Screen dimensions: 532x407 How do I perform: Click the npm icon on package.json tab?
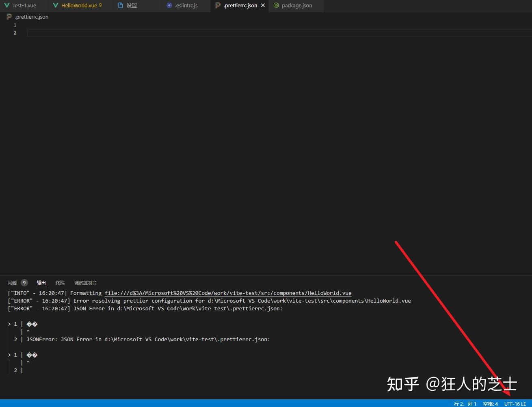click(x=276, y=6)
